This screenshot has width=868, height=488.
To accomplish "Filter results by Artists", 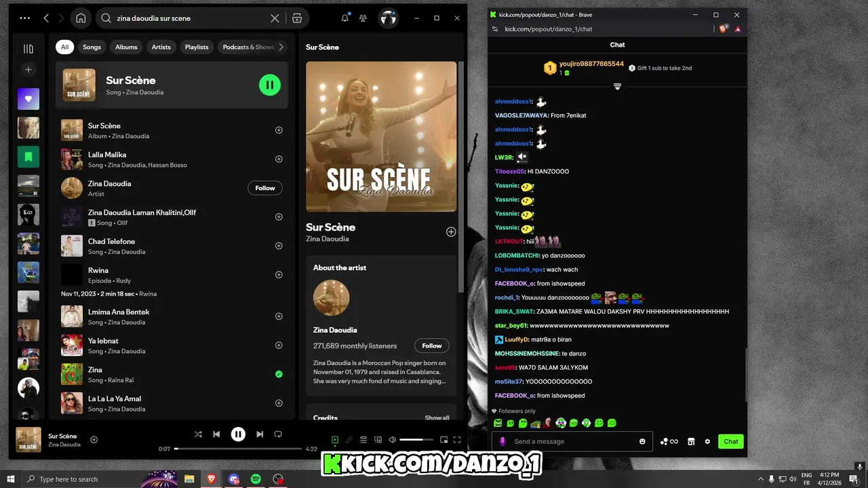I will coord(161,47).
